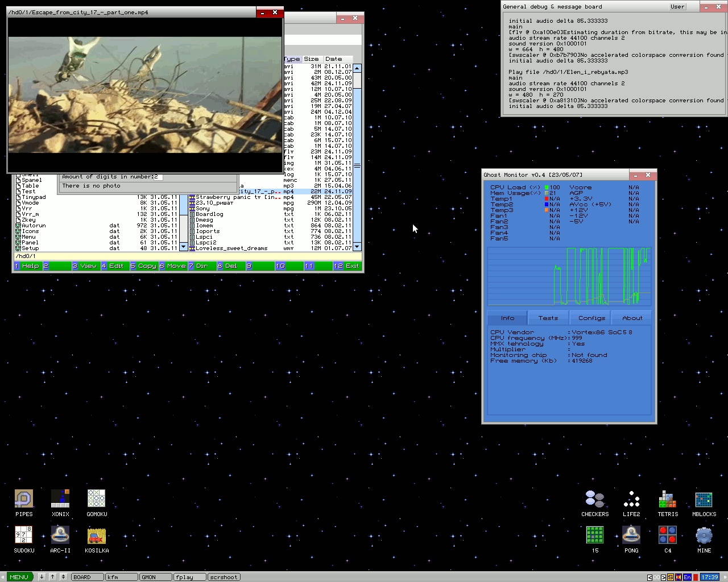
Task: Launch the XONIX game icon
Action: (x=60, y=498)
